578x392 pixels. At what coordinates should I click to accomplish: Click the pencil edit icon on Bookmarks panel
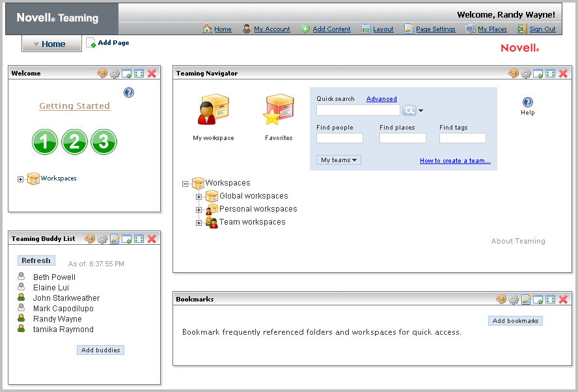coord(527,300)
